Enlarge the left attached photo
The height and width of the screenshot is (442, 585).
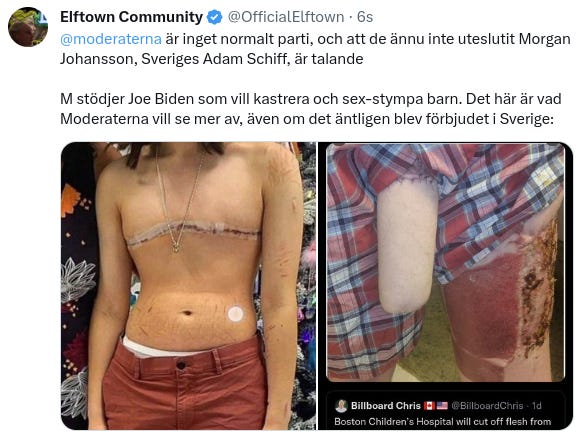(188, 286)
